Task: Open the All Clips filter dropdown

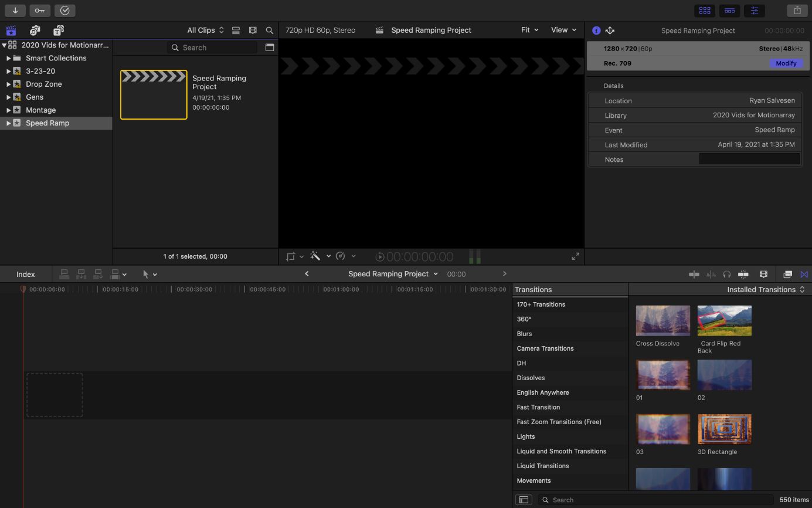Action: coord(205,30)
